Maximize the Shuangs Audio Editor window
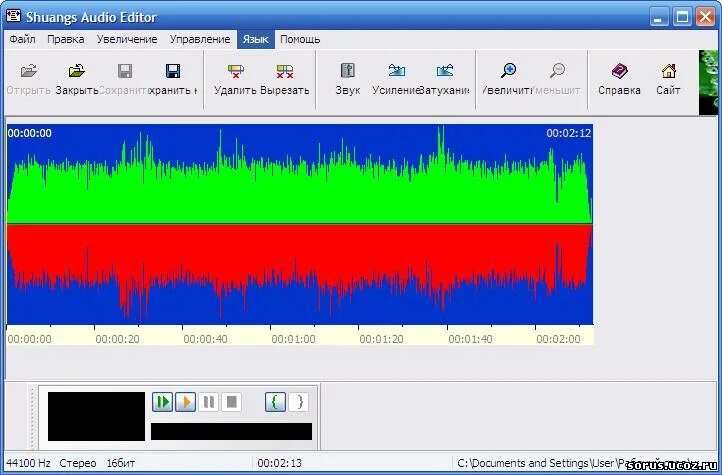This screenshot has height=475, width=722. [682, 17]
